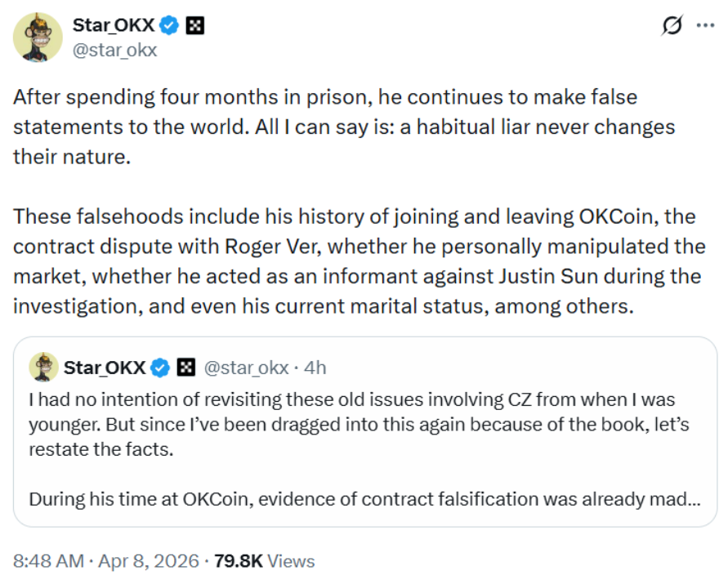
Task: Click the main post's ape profile avatar
Action: pyautogui.click(x=38, y=38)
